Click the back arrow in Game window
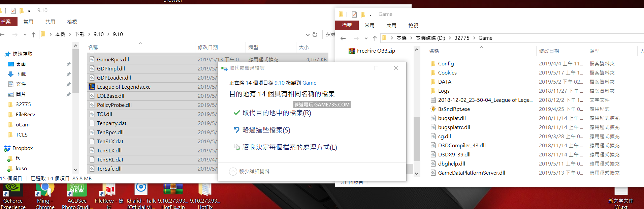Image resolution: width=644 pixels, height=209 pixels. click(x=343, y=38)
